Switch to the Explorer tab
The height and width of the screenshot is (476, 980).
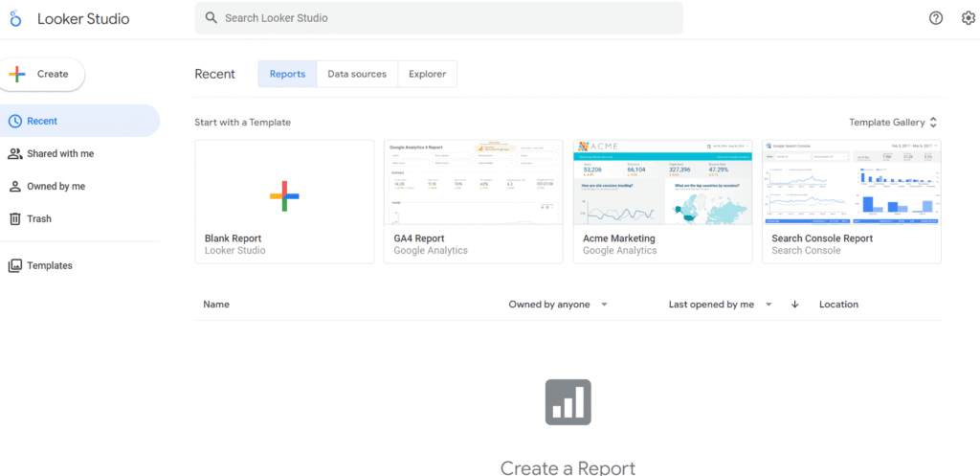(x=428, y=74)
